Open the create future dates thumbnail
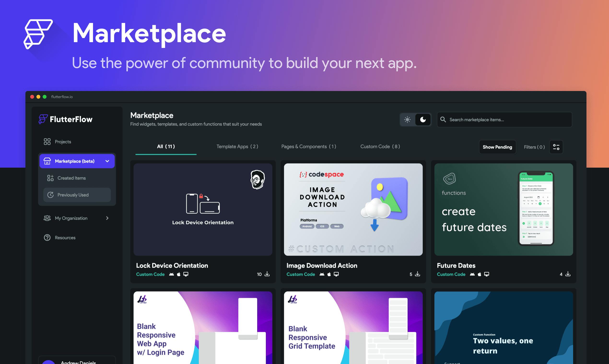 [504, 210]
